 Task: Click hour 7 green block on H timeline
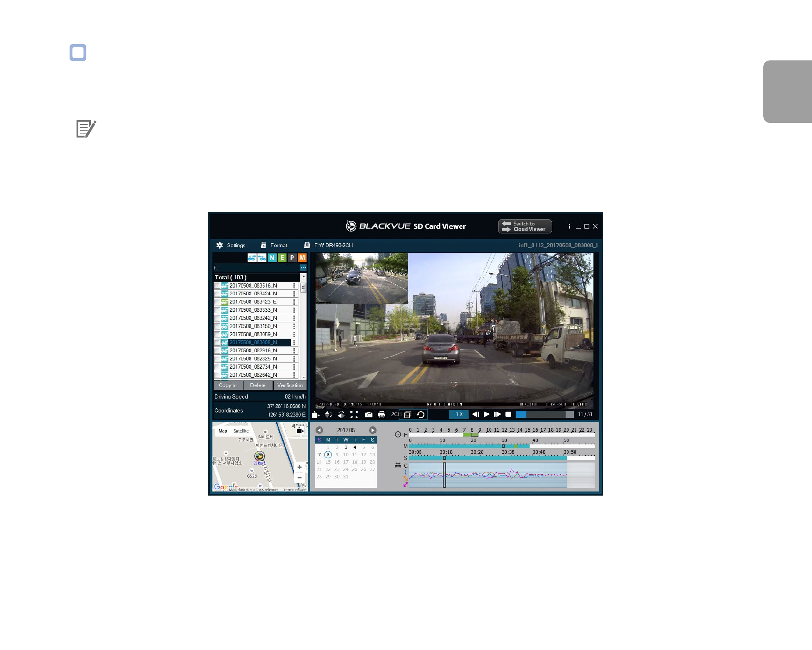(467, 435)
